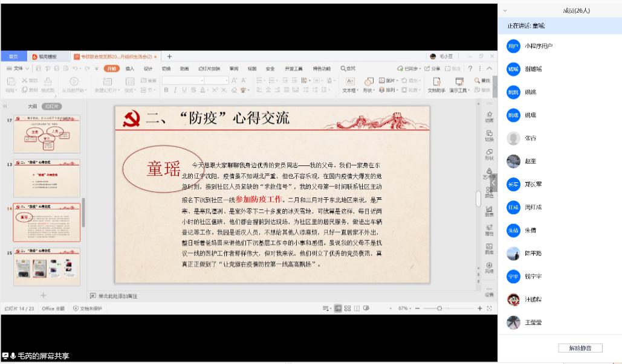Select slide 13 thumbnail in the panel

(47, 179)
